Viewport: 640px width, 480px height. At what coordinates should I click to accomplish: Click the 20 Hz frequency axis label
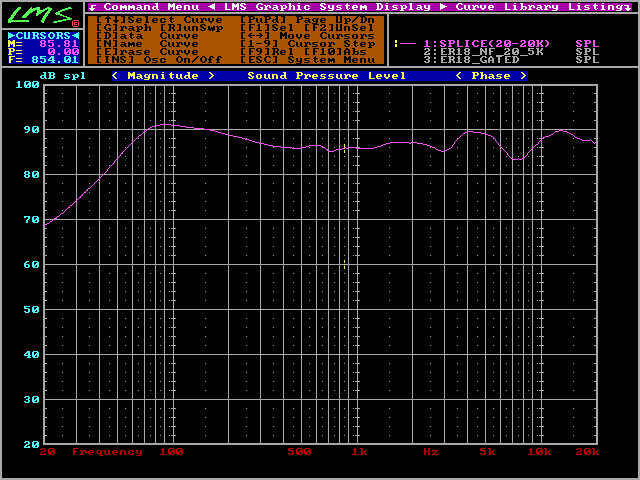47,452
